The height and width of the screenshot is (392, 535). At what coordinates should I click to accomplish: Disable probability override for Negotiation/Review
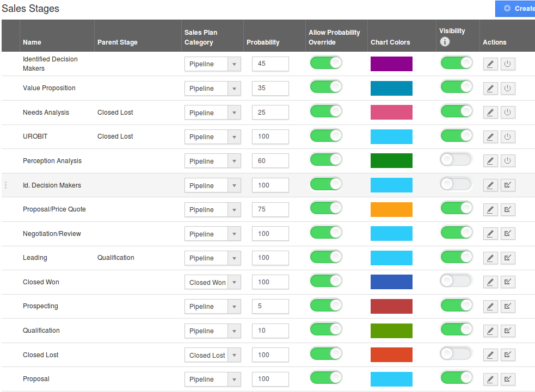[326, 233]
